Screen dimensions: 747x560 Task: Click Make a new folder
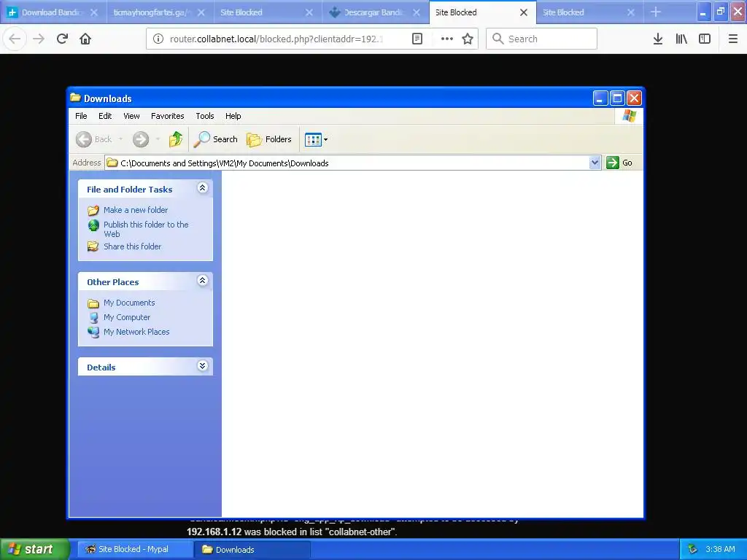[x=128, y=210]
